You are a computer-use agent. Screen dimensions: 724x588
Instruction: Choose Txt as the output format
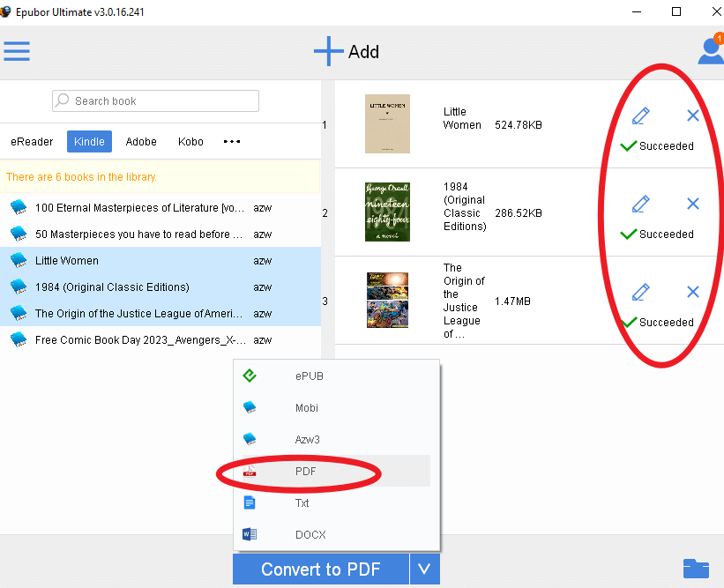click(336, 502)
